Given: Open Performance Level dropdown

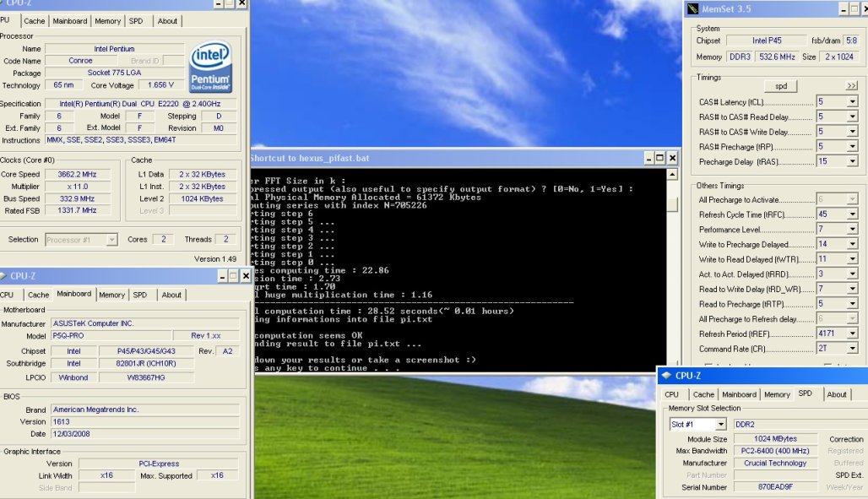Looking at the screenshot, I should click(853, 230).
